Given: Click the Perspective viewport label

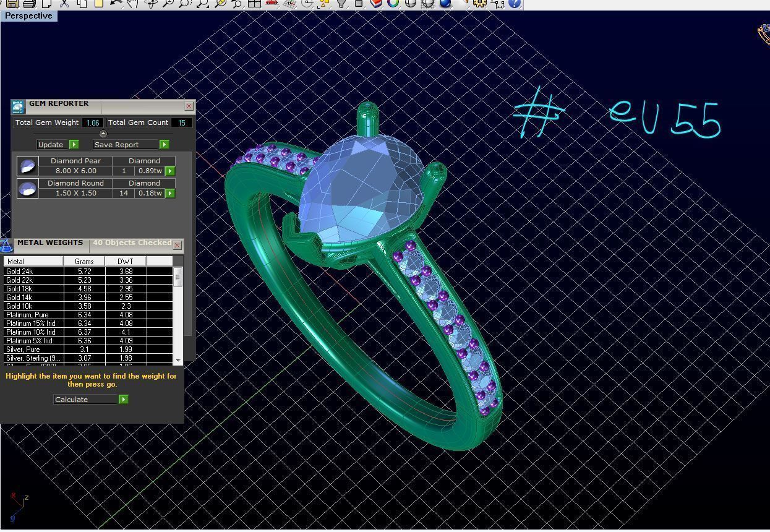Looking at the screenshot, I should [x=28, y=15].
